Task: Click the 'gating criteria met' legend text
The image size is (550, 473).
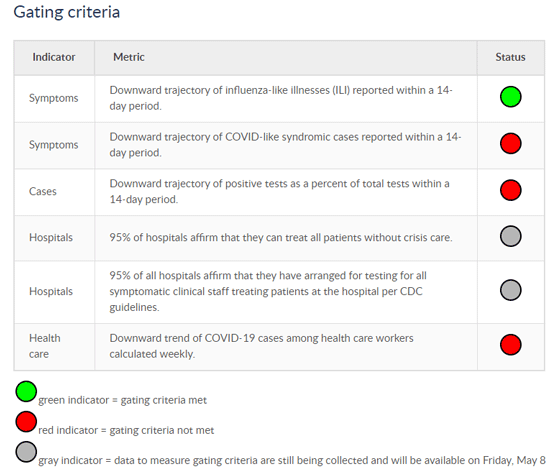Action: point(164,400)
